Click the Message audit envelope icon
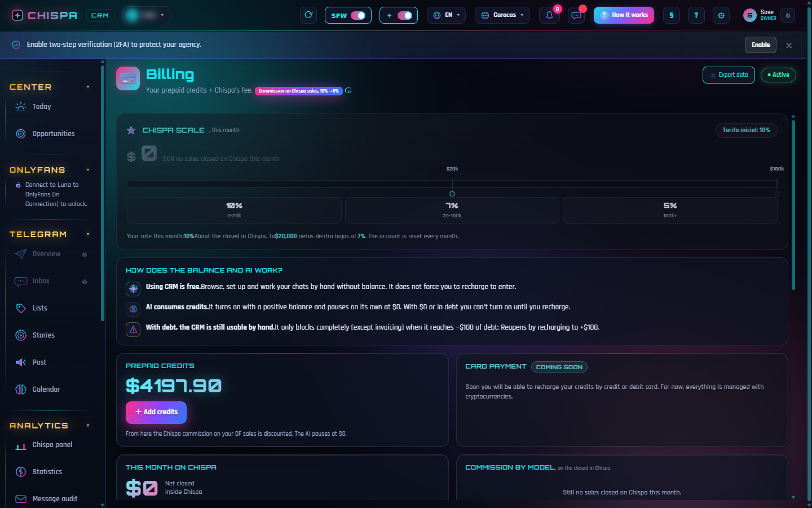 coord(21,499)
